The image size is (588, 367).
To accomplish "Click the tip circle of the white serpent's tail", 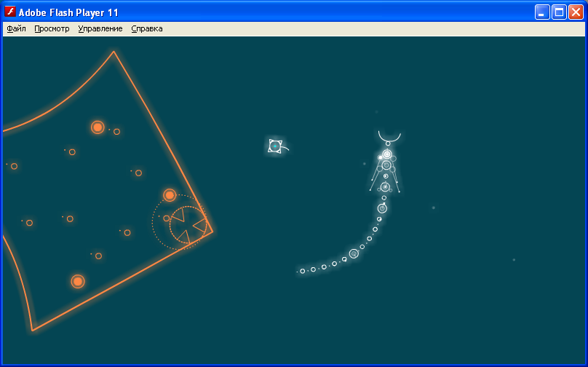I will (x=302, y=271).
